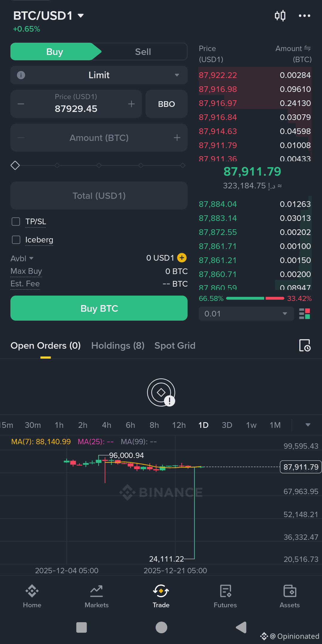The image size is (322, 644).
Task: Open the Markets tab
Action: click(x=97, y=596)
